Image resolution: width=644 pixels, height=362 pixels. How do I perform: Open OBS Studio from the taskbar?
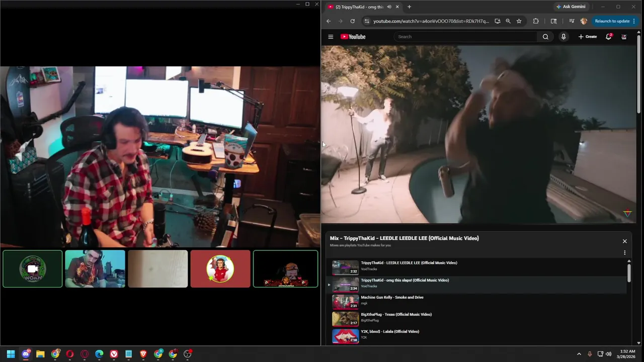coord(188,354)
